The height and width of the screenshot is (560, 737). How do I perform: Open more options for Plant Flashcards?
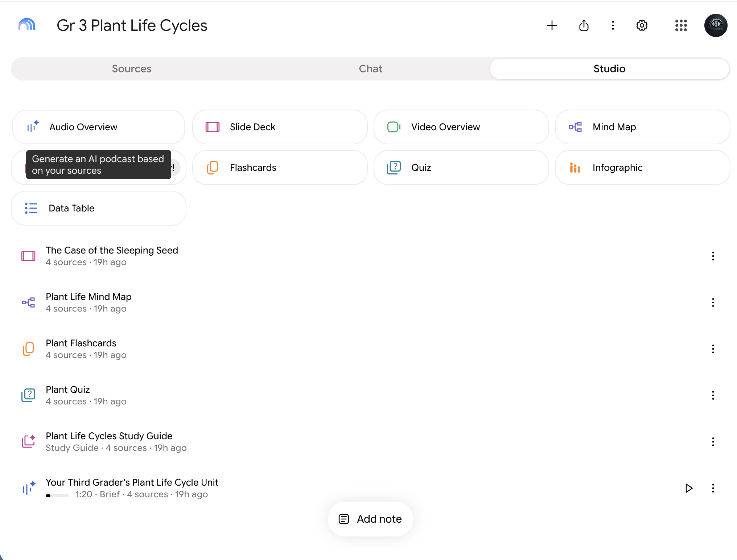(x=713, y=349)
